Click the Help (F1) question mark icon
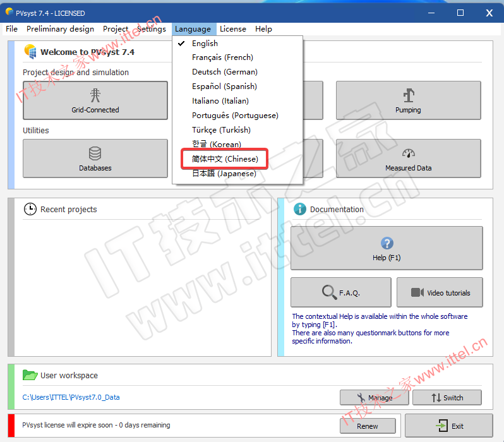The height and width of the screenshot is (442, 504). pos(387,243)
